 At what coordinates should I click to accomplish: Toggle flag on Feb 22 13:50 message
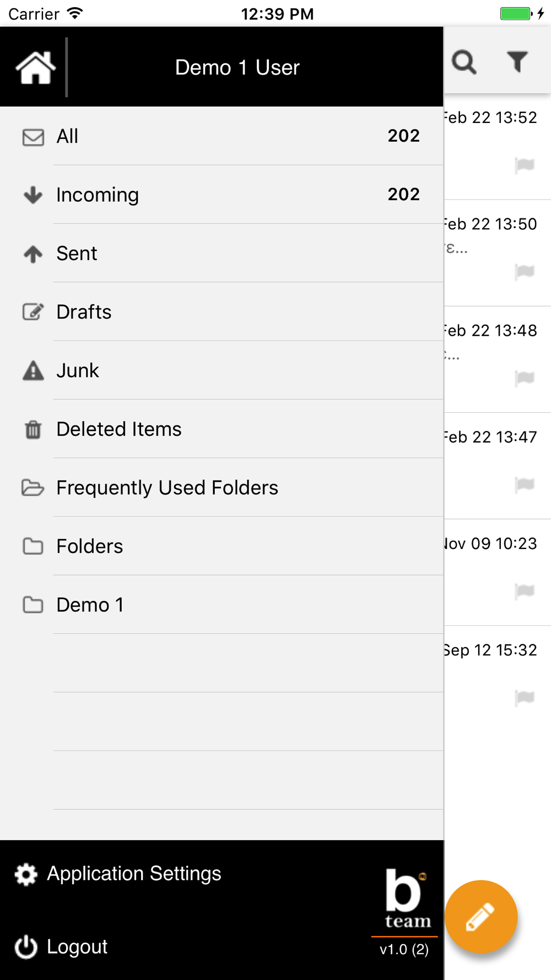(x=525, y=271)
